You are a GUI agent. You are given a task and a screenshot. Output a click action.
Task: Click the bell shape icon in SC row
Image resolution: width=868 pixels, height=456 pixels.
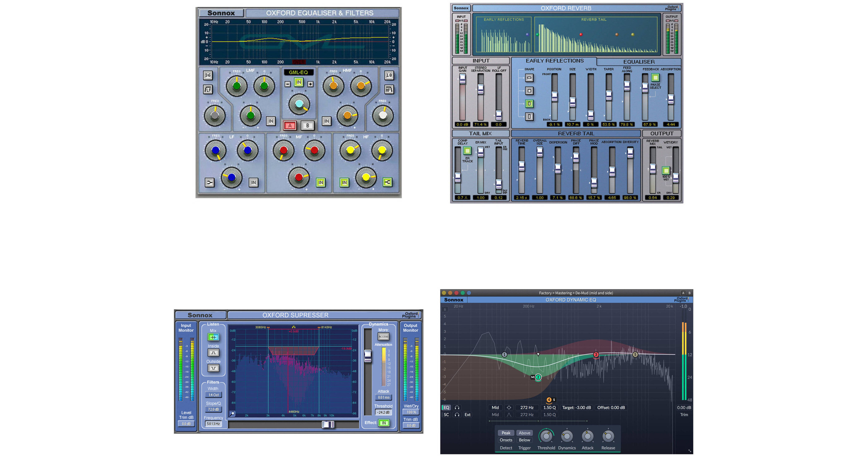pyautogui.click(x=509, y=415)
